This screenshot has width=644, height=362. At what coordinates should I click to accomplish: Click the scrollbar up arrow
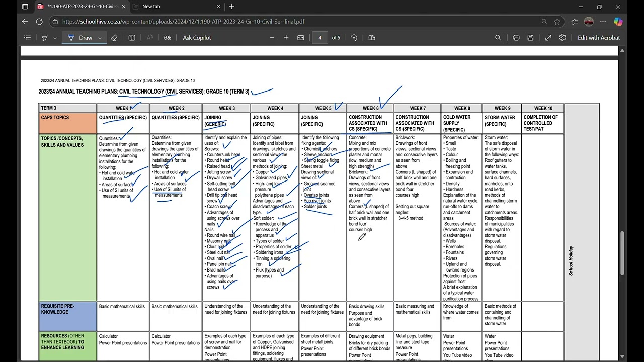coord(623,51)
